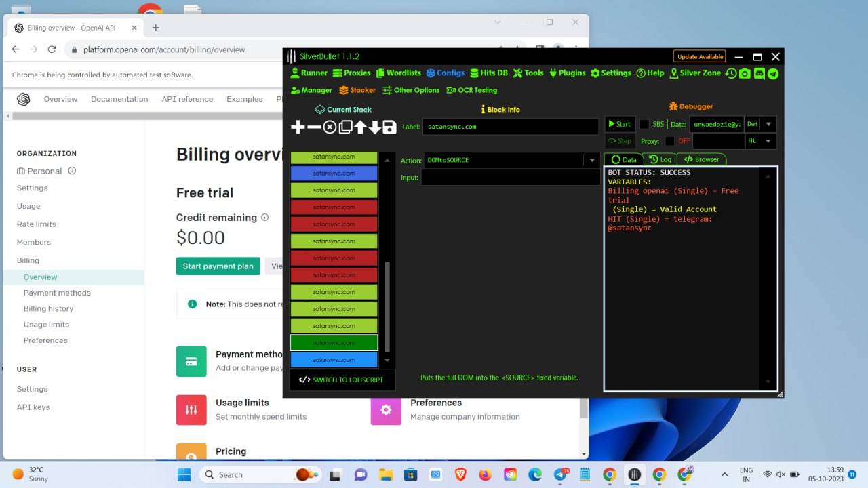Click the Start payment plan button
868x488 pixels.
(218, 266)
